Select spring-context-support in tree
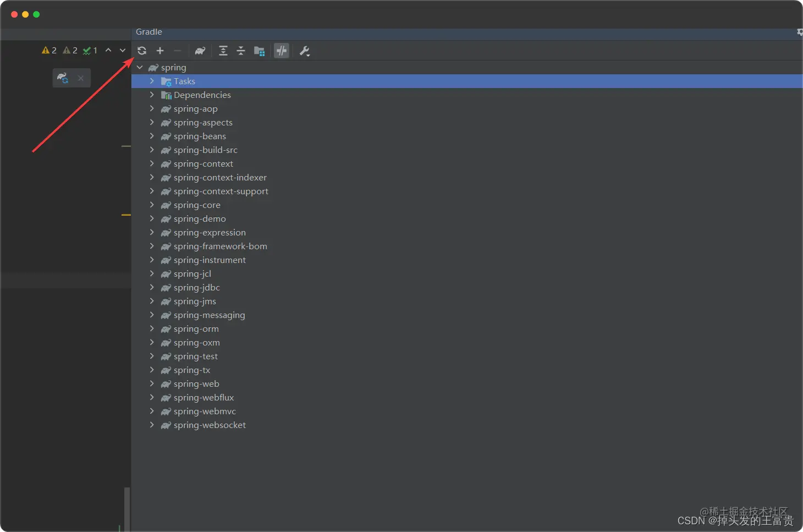This screenshot has height=532, width=803. (466, 191)
